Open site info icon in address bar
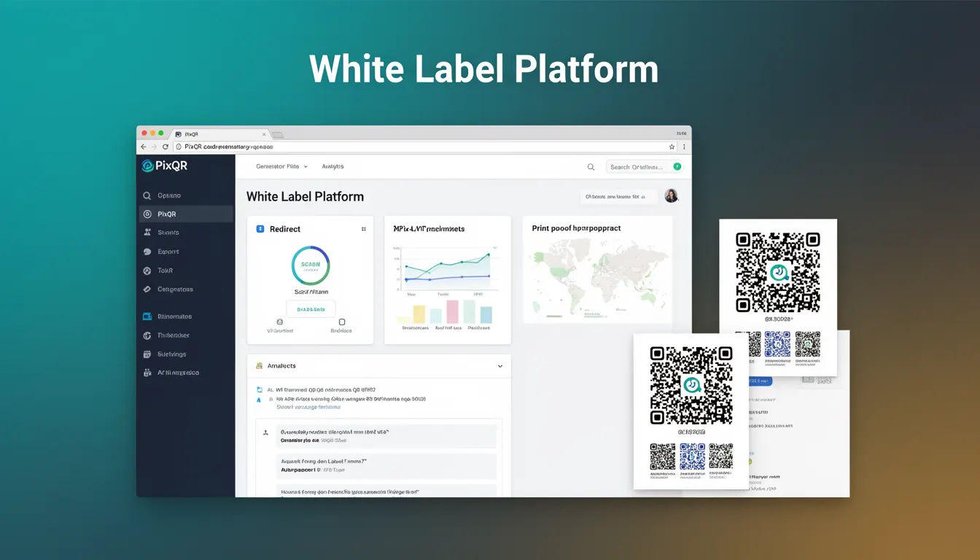980x560 pixels. point(179,147)
